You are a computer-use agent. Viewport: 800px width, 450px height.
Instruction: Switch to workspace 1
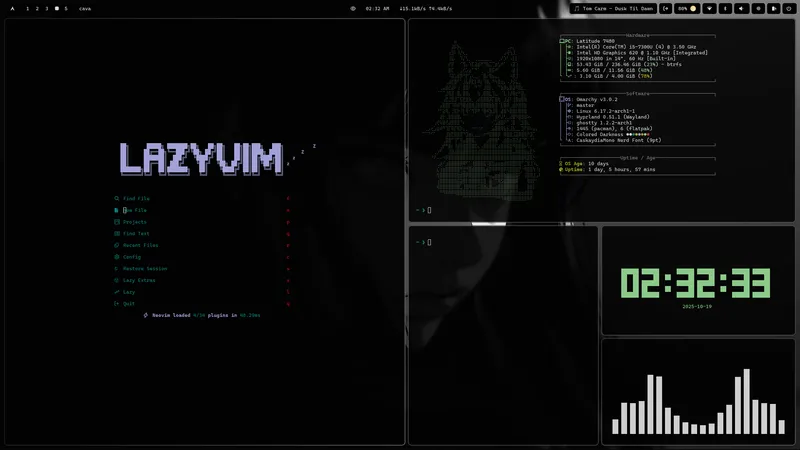tap(28, 9)
